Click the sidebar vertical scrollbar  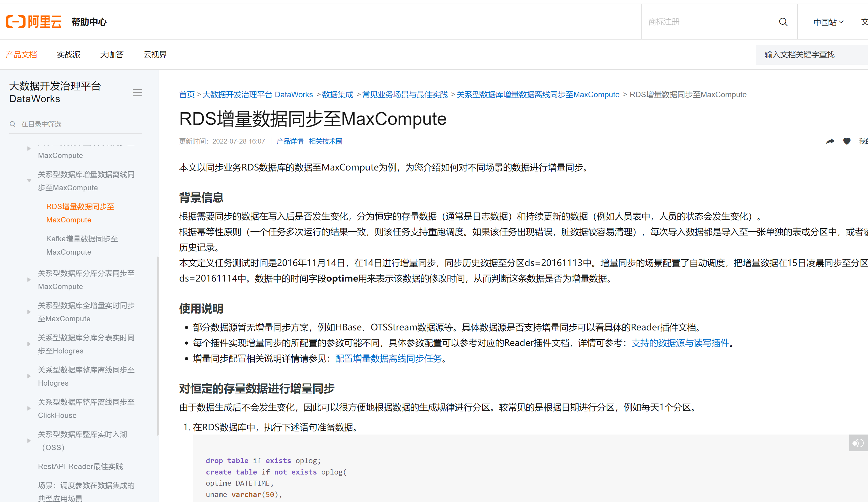tap(158, 346)
